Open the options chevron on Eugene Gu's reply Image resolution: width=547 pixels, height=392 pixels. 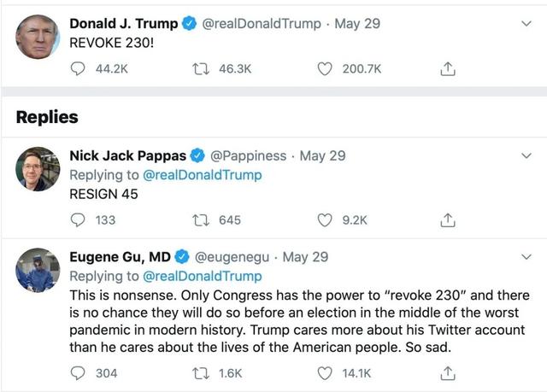click(x=526, y=257)
